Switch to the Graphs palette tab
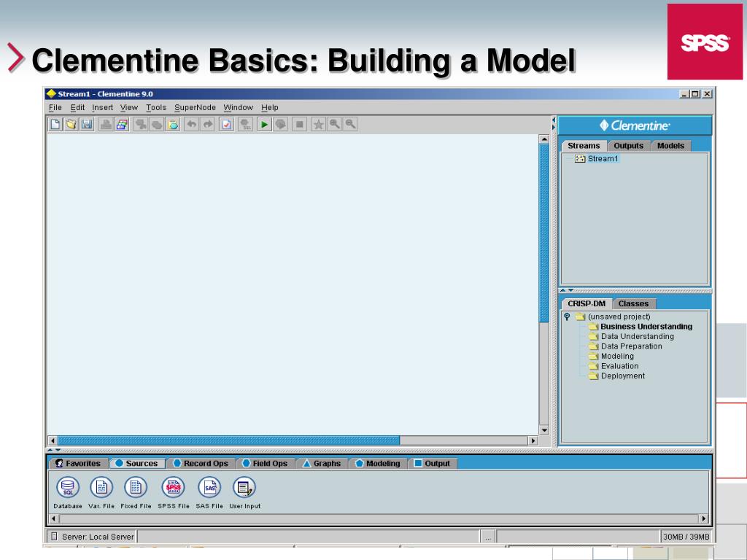 pyautogui.click(x=322, y=463)
